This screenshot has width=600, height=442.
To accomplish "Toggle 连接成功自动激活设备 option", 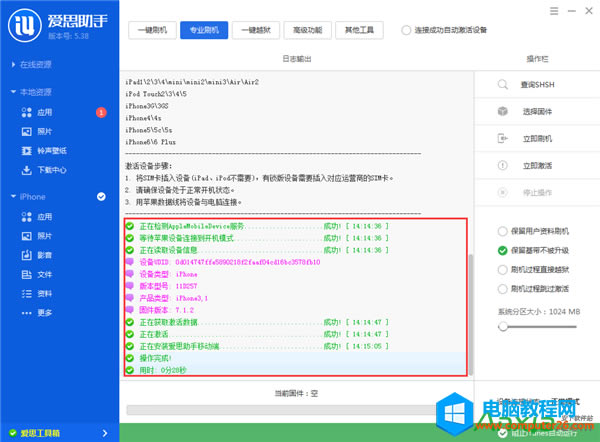I will 406,30.
